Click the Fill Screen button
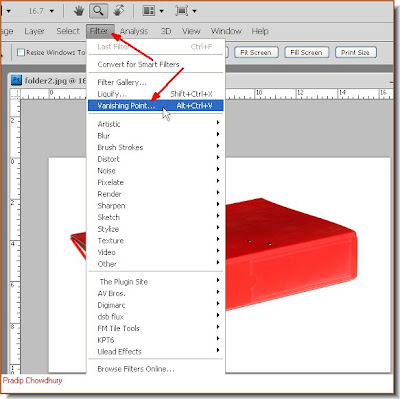This screenshot has height=399, width=400. [306, 52]
